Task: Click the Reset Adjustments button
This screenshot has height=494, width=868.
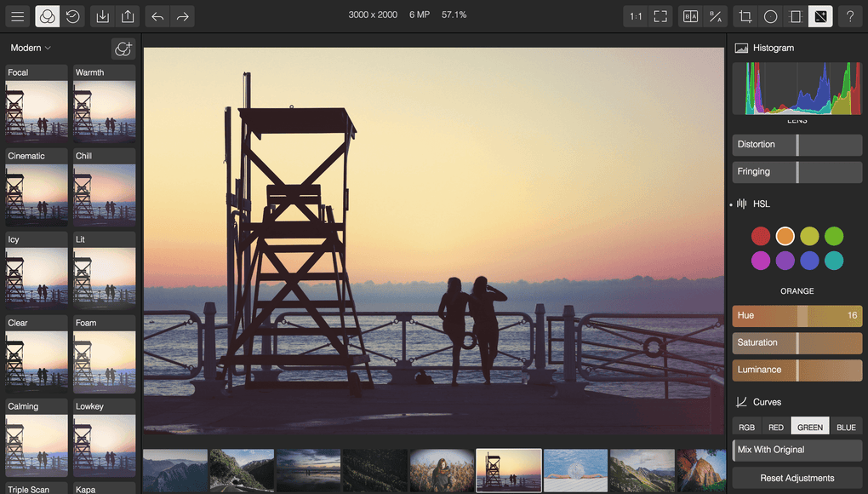Action: [797, 478]
